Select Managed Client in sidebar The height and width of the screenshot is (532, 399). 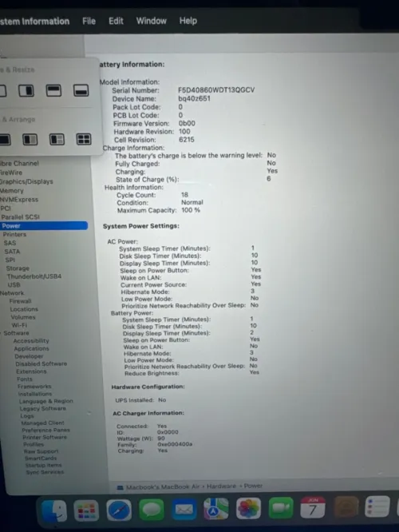pos(43,423)
